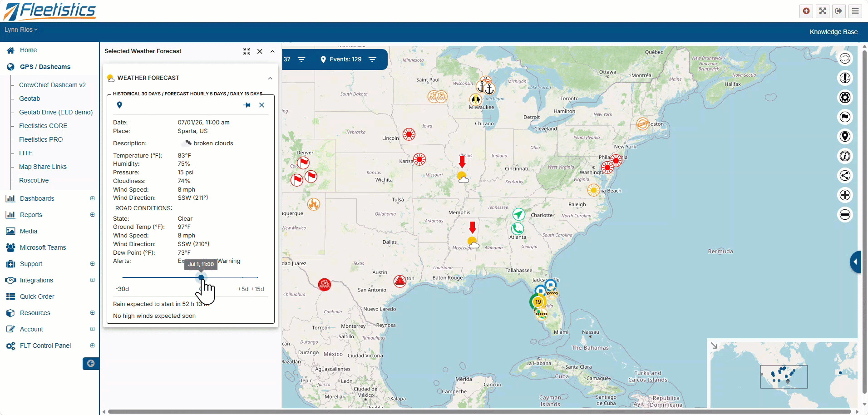Viewport: 868px width, 415px height.
Task: Open LITE in sidebar
Action: pyautogui.click(x=26, y=153)
